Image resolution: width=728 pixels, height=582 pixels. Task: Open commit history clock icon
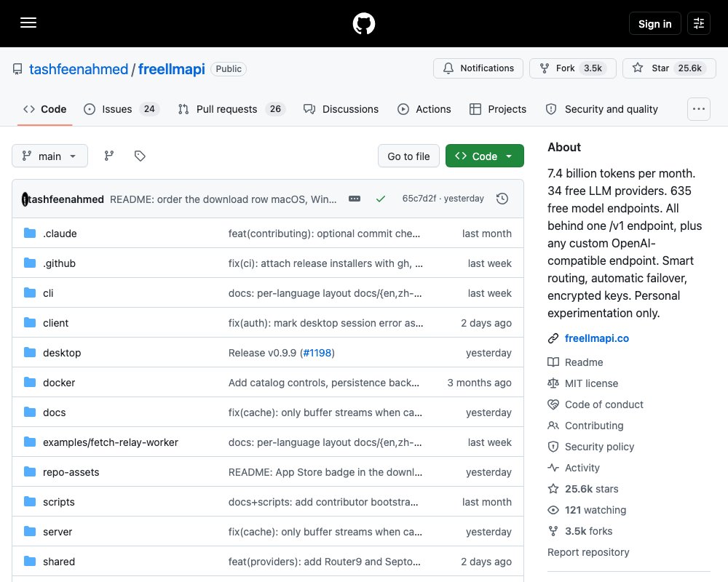[x=502, y=199]
